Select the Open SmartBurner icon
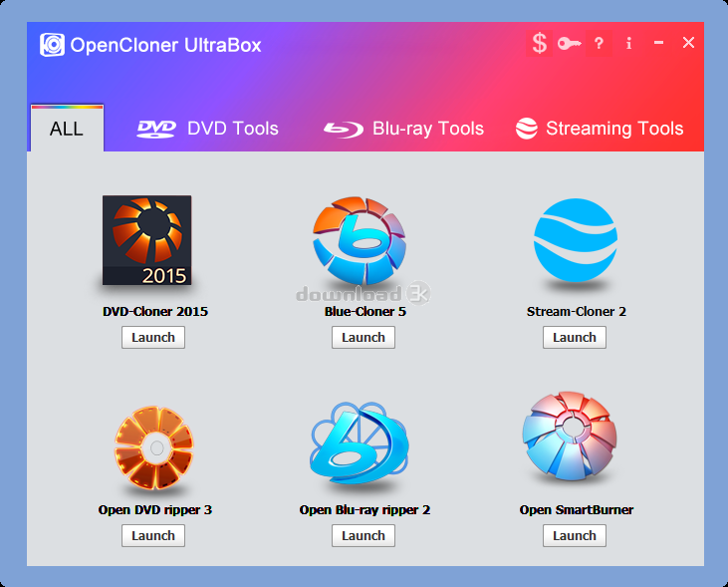 click(570, 436)
